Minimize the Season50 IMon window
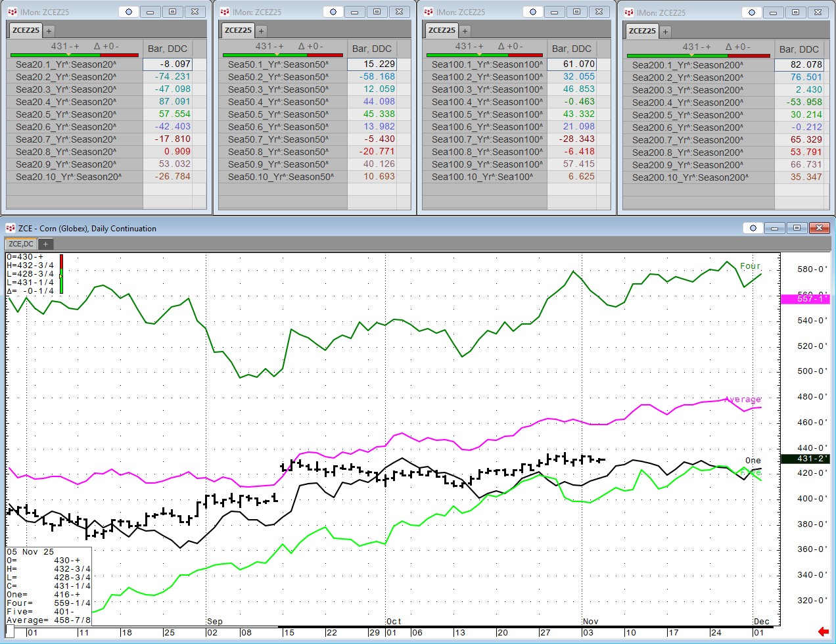The width and height of the screenshot is (836, 644). pos(354,12)
